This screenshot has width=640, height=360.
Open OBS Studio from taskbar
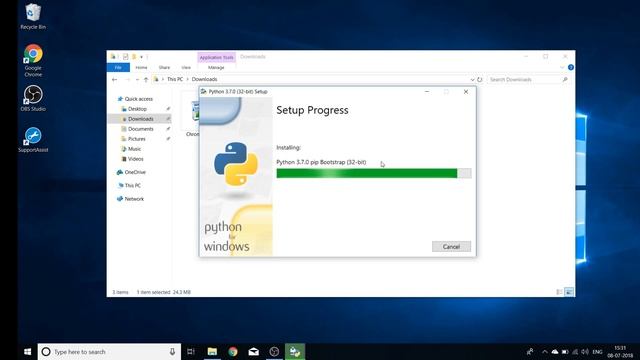[x=274, y=351]
